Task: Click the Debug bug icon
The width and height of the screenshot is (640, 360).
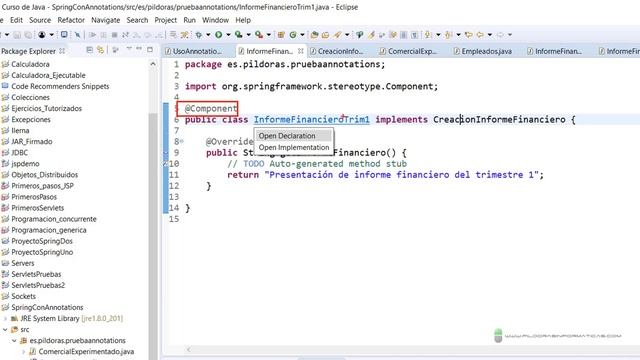Action: [199, 35]
